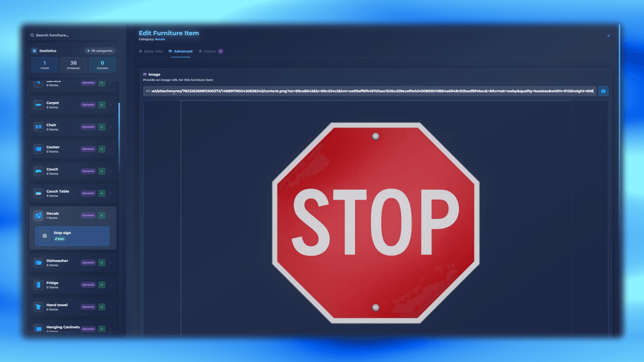This screenshot has height=362, width=644.
Task: Click plus button for Hand towel
Action: tap(102, 307)
